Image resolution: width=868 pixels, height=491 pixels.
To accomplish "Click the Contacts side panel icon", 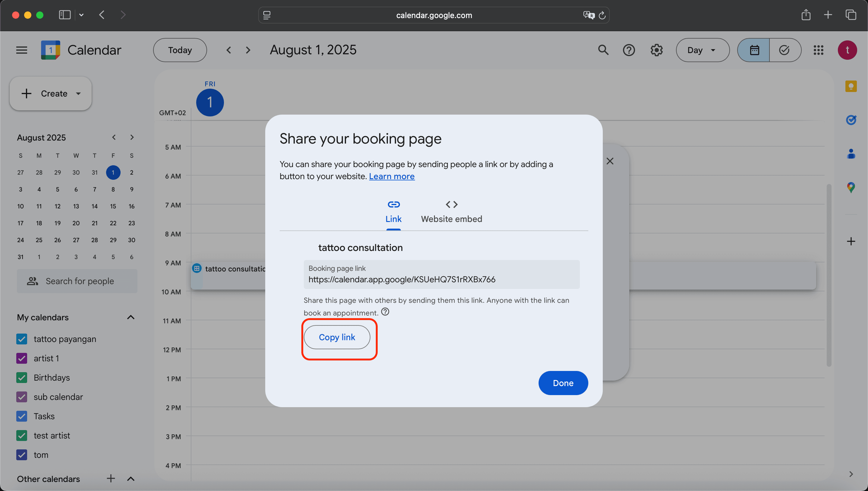I will 851,154.
